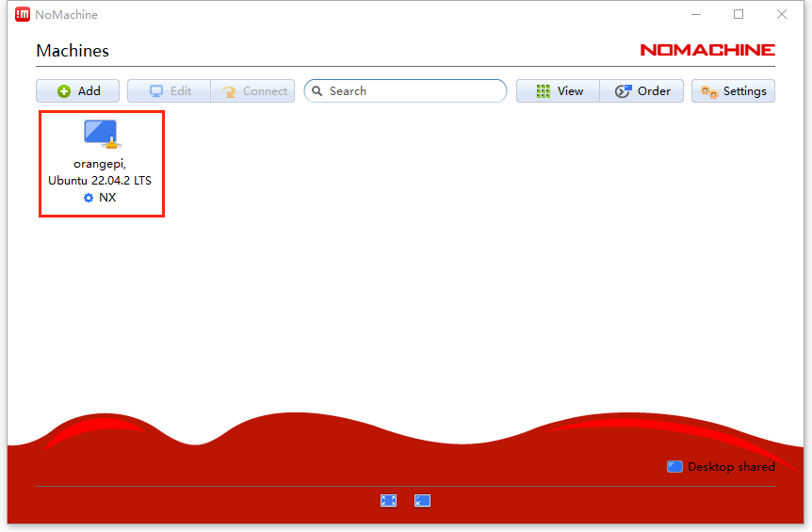
Task: Open NoMachine Settings
Action: [x=733, y=91]
